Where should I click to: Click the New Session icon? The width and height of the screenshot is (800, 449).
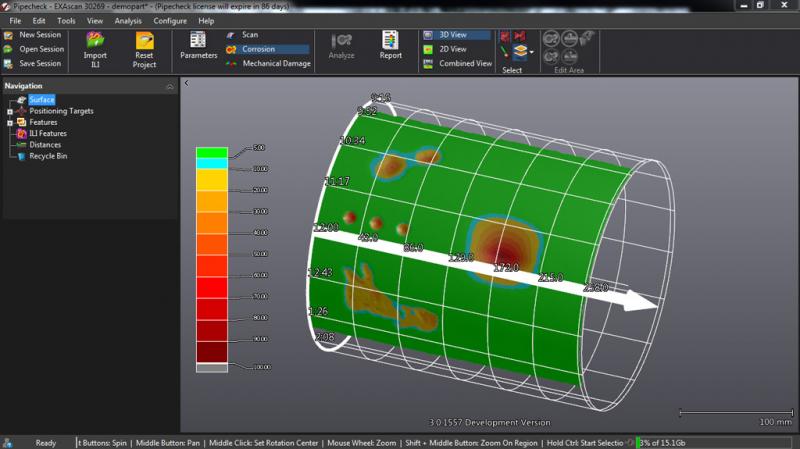pyautogui.click(x=8, y=35)
